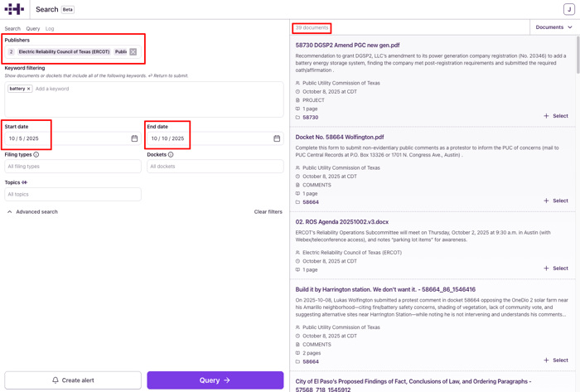This screenshot has height=392, width=580.
Task: Remove the battery keyword tag
Action: tap(28, 89)
